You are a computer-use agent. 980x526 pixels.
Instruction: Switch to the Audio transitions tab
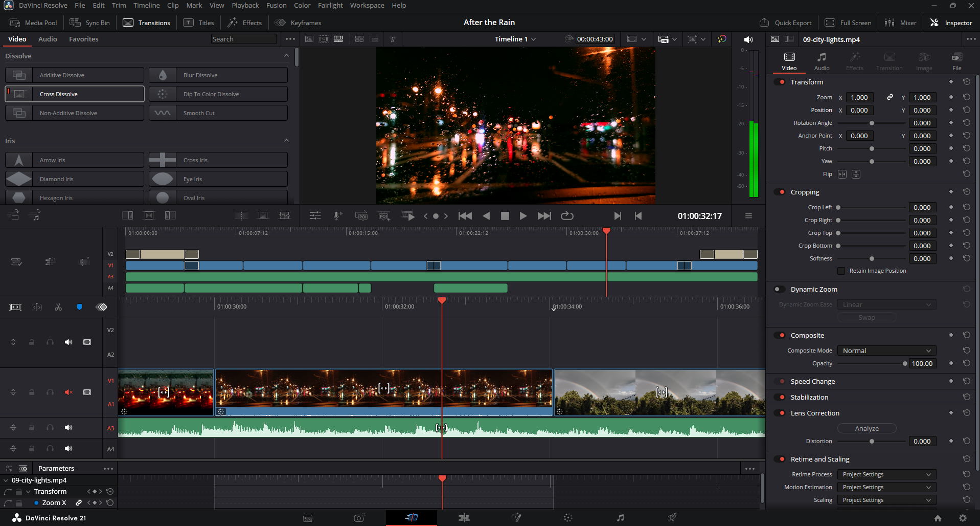tap(48, 39)
